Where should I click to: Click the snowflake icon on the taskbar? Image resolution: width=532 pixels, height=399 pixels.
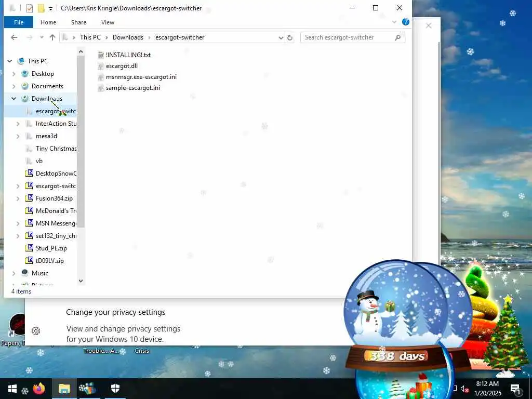coord(25,391)
